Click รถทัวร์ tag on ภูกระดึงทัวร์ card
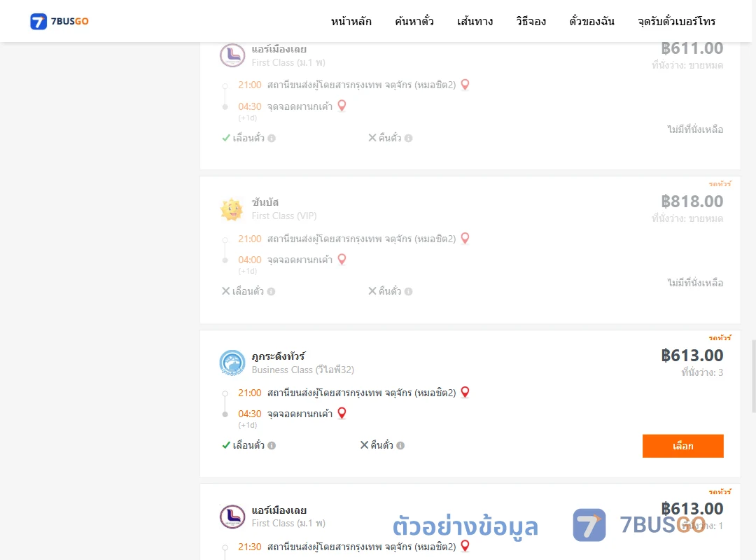 coord(720,337)
